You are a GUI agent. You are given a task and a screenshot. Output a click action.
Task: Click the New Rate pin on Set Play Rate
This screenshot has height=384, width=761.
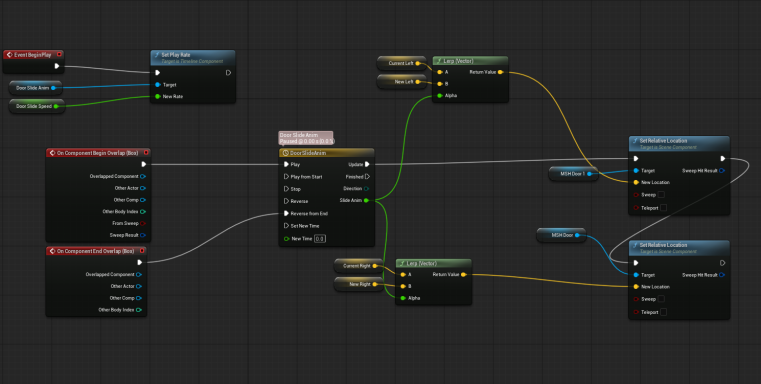(158, 96)
